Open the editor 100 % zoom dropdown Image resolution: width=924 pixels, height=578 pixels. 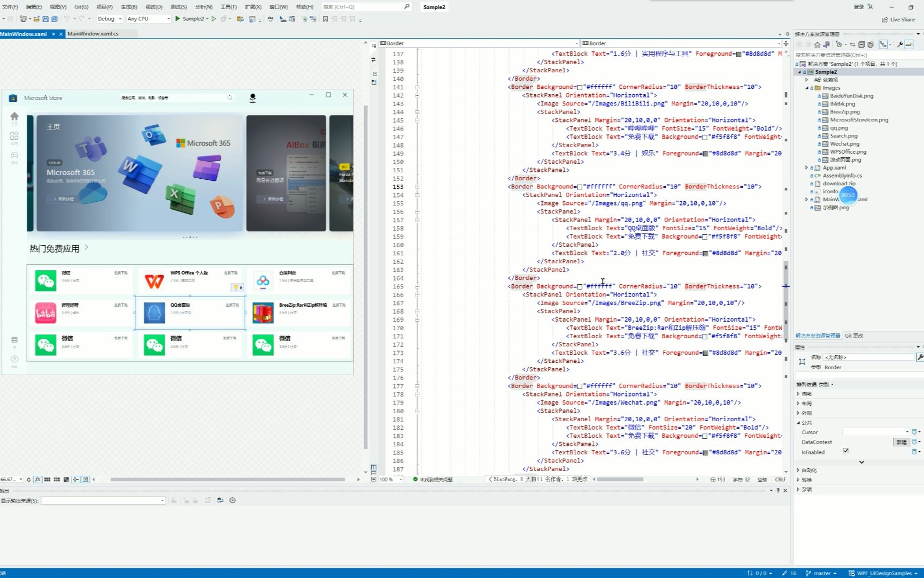401,480
